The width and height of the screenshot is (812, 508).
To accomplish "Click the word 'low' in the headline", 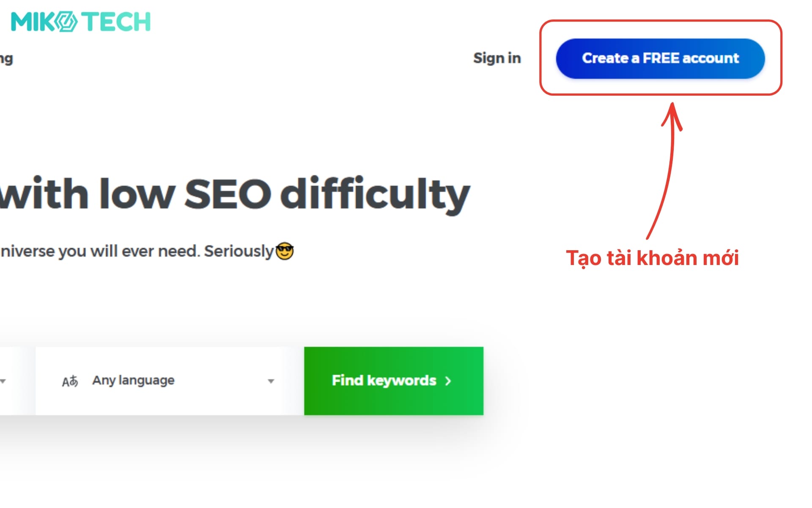I will (137, 194).
